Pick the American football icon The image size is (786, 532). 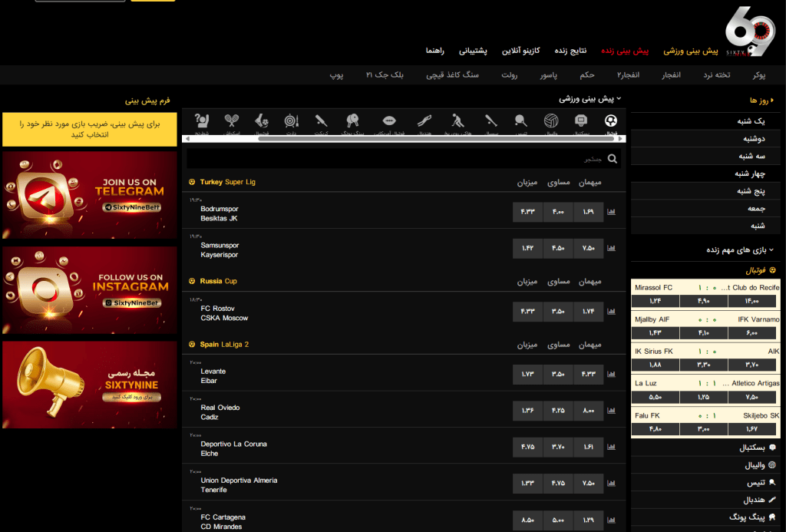click(x=389, y=121)
